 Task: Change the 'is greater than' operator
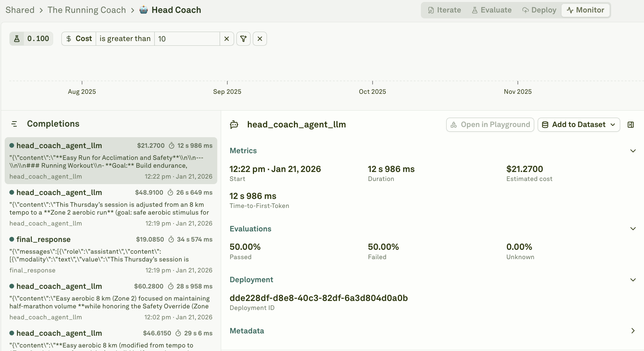[125, 39]
